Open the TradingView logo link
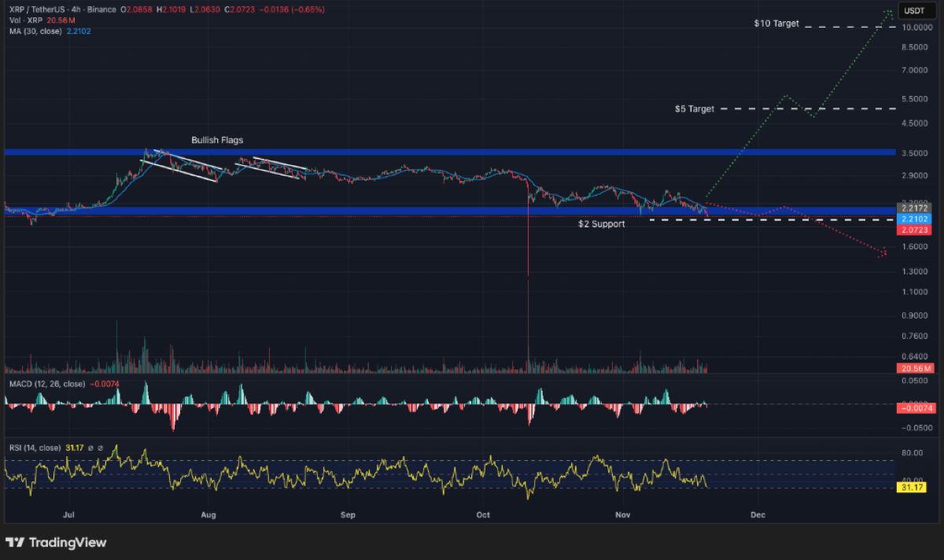This screenshot has width=944, height=560. 56,543
